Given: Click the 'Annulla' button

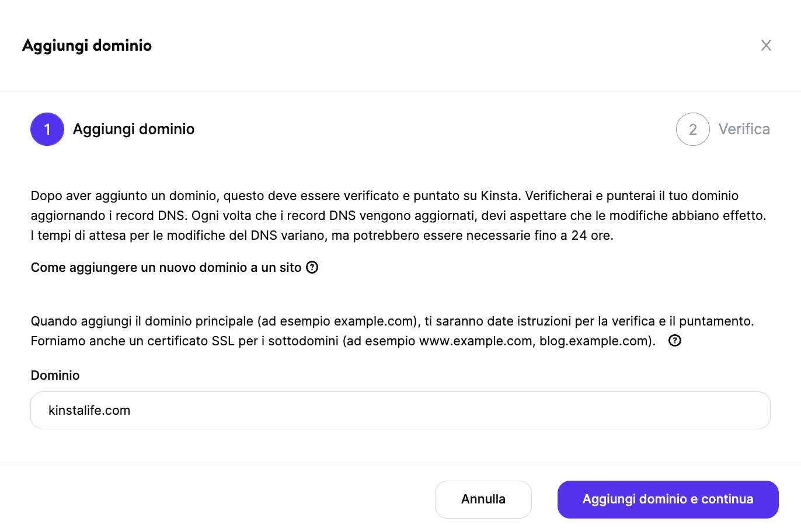Looking at the screenshot, I should coord(483,499).
